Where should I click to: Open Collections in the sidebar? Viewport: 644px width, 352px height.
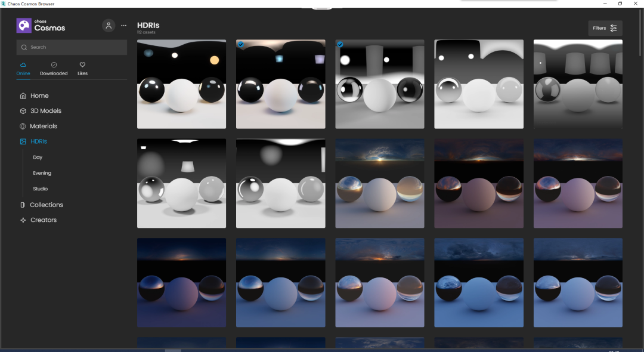click(x=46, y=205)
